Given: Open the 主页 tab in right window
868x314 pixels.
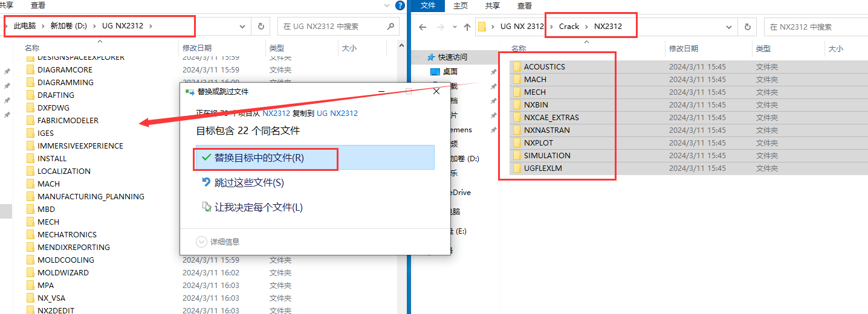Looking at the screenshot, I should (x=461, y=5).
